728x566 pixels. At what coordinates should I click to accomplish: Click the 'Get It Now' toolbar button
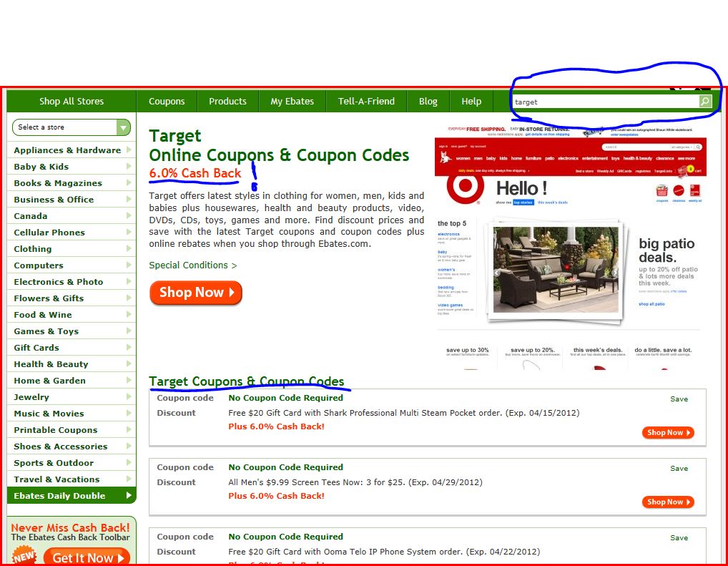(x=87, y=557)
